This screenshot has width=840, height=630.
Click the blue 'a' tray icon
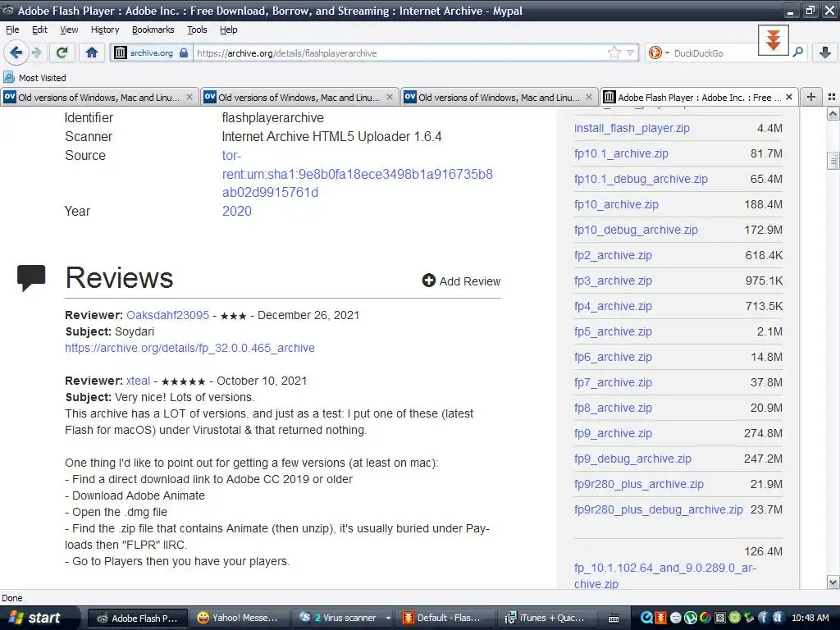pyautogui.click(x=778, y=618)
